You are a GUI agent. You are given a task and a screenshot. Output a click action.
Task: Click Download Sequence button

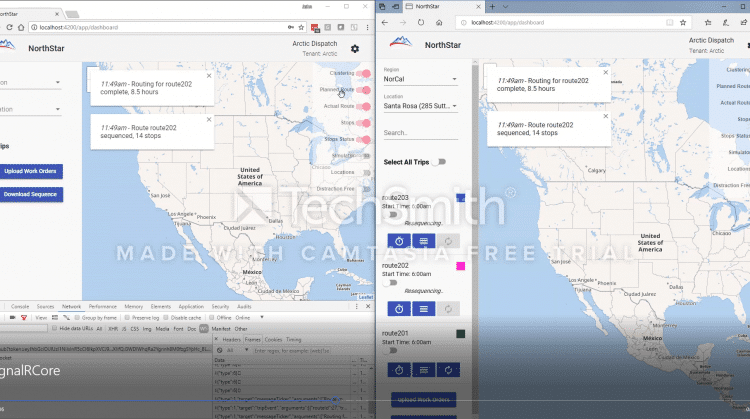tap(30, 194)
